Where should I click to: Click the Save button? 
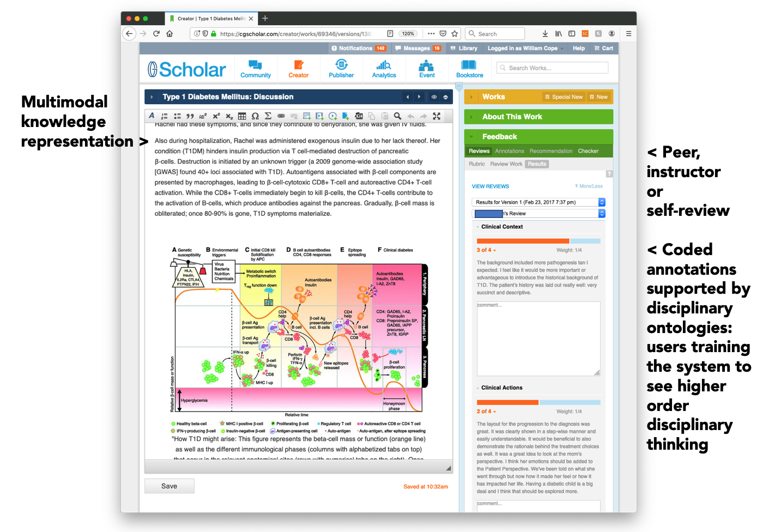[x=169, y=486]
